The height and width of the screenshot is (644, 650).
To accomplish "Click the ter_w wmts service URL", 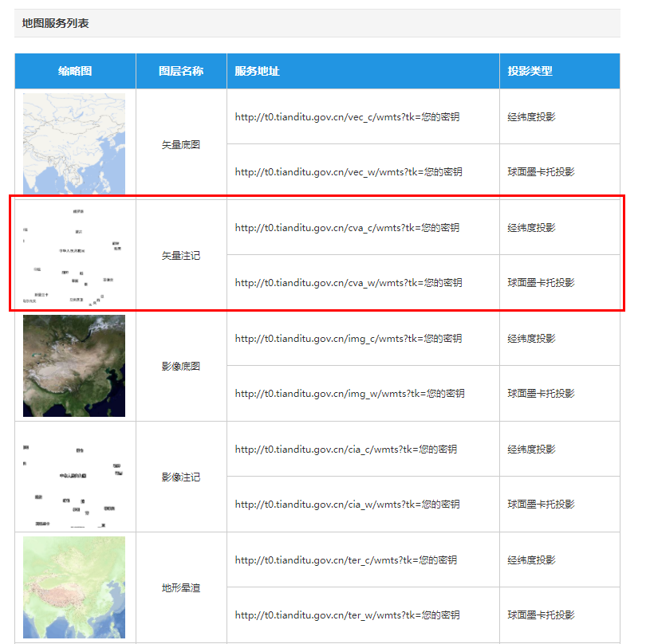I will pyautogui.click(x=347, y=615).
